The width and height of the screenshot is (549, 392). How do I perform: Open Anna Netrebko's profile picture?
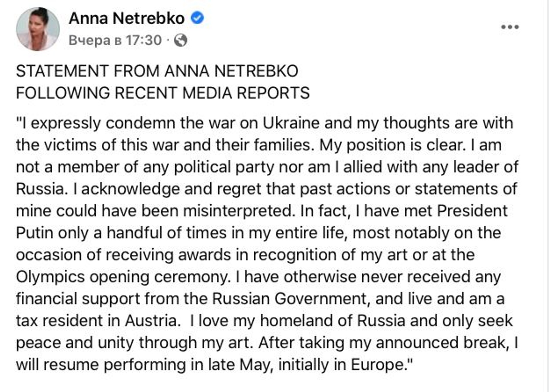pyautogui.click(x=38, y=29)
